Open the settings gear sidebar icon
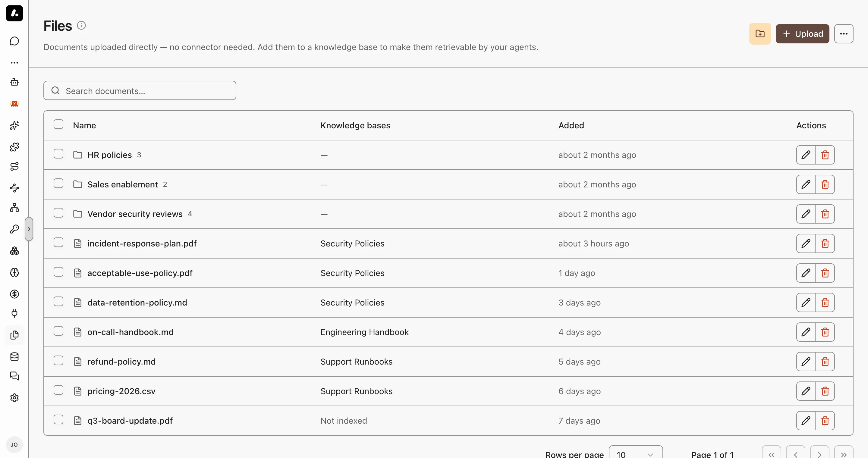 point(14,398)
